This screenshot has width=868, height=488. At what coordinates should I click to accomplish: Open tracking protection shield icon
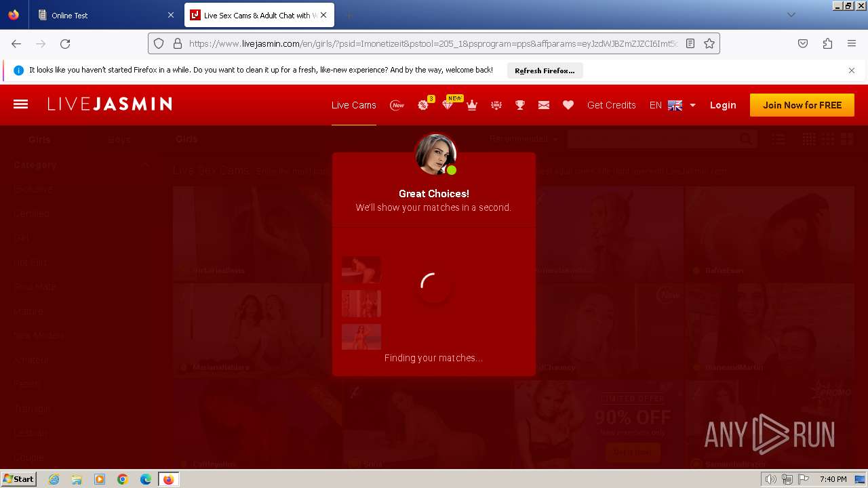(x=159, y=43)
